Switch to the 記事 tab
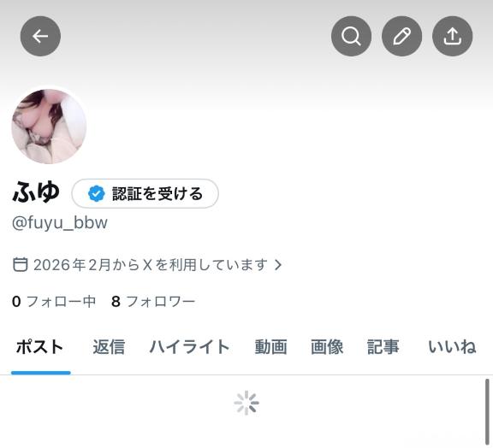 click(383, 347)
